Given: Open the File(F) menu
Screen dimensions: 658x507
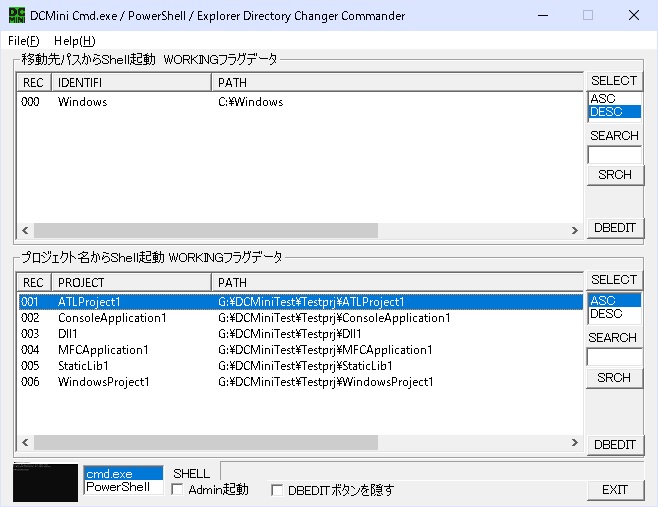Looking at the screenshot, I should click(x=23, y=41).
